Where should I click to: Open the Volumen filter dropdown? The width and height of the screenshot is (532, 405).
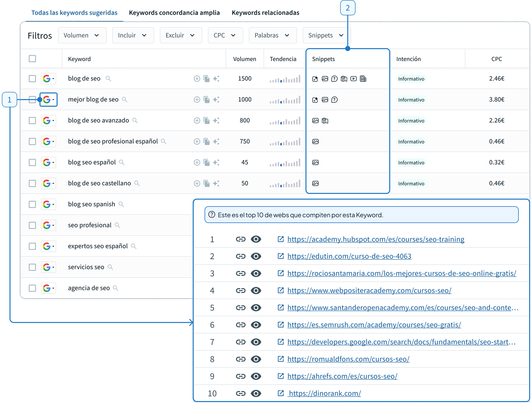coord(82,35)
